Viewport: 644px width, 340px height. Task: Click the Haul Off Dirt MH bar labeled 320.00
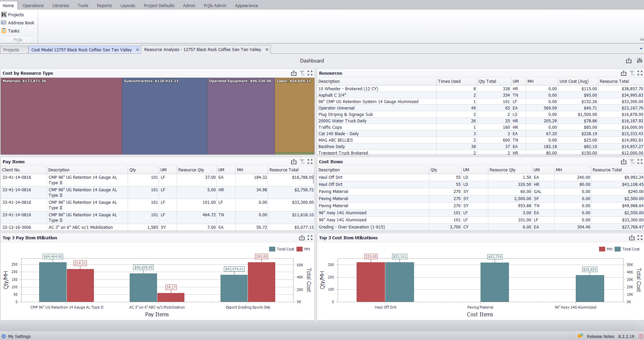(371, 282)
